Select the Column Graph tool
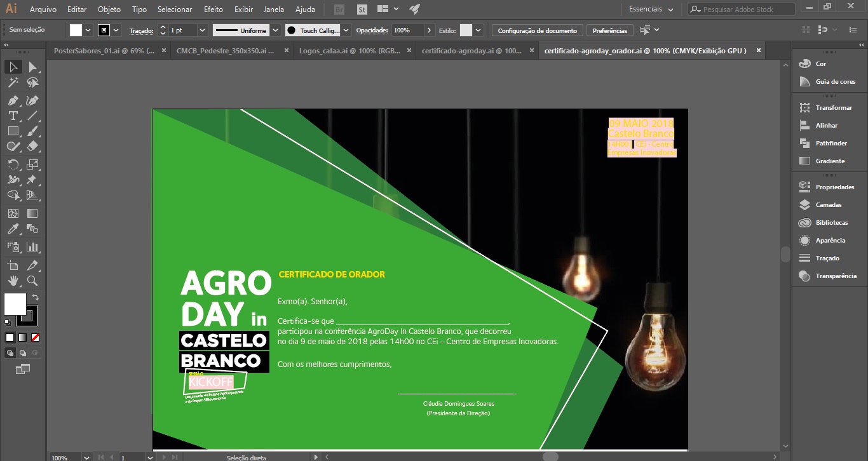The width and height of the screenshot is (868, 461). coord(32,247)
